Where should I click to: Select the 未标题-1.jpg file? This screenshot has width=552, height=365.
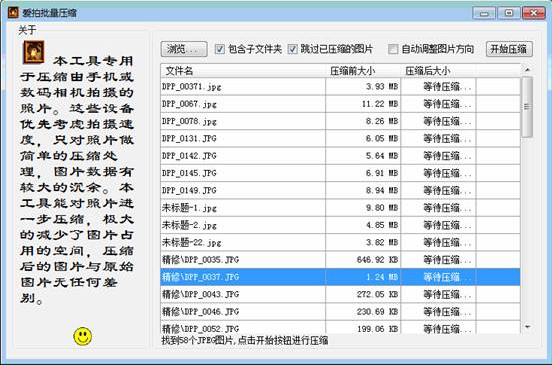click(x=340, y=208)
